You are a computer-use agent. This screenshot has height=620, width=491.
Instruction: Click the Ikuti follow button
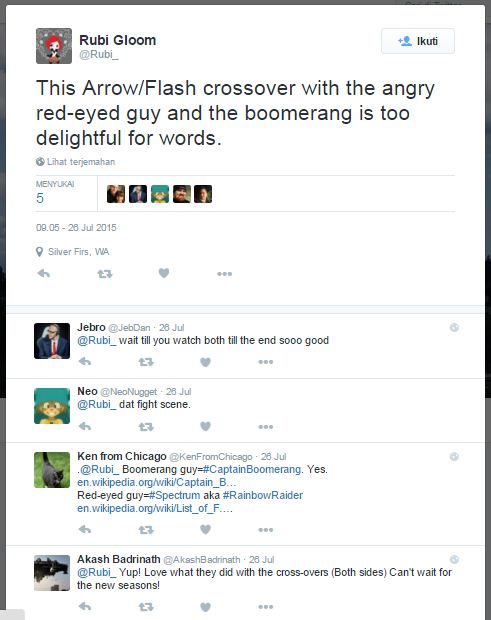click(418, 41)
